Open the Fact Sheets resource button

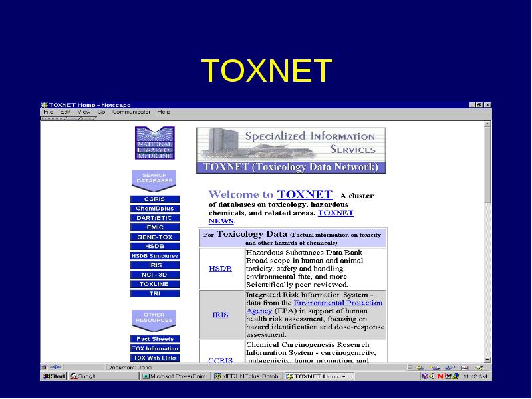tap(155, 339)
